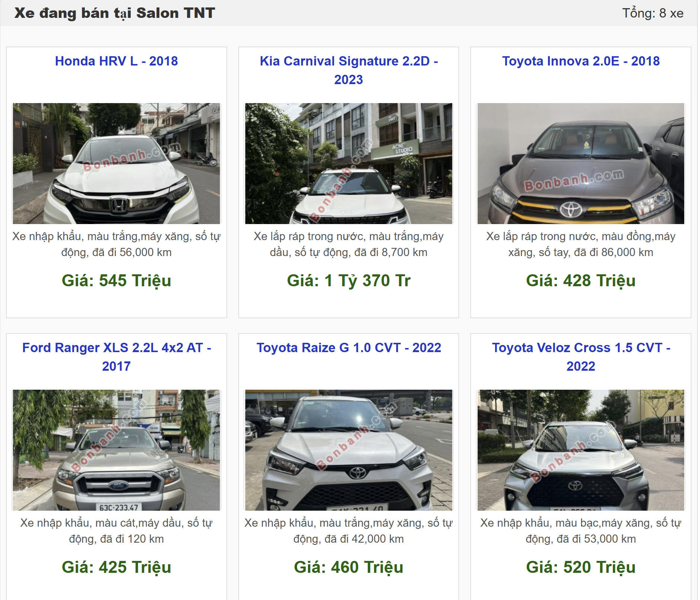
Task: Click the silver Toyota Veloz Cross photo
Action: pos(581,450)
